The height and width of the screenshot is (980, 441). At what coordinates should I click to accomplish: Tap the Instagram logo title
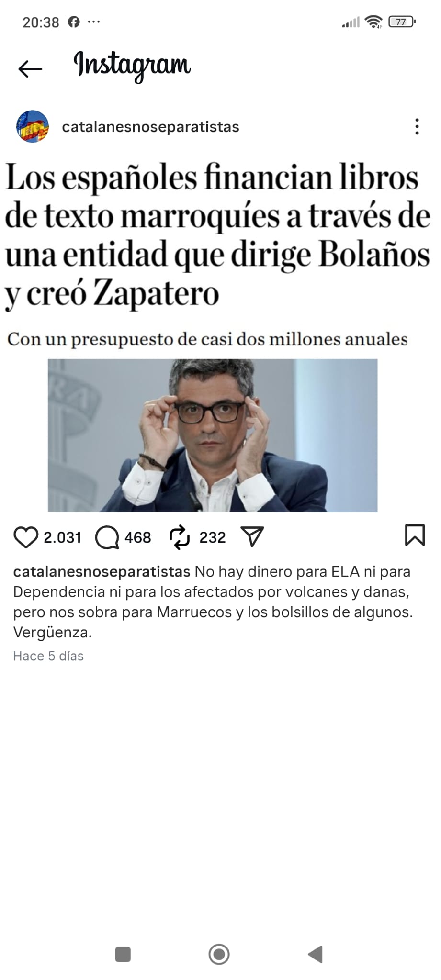pyautogui.click(x=132, y=66)
